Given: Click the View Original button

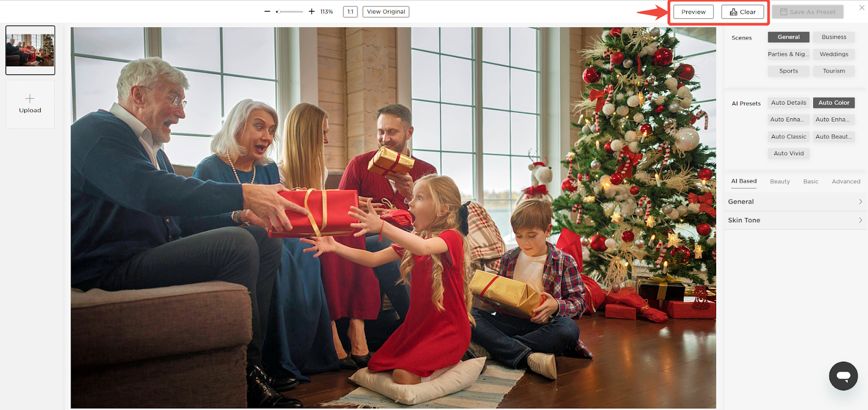Looking at the screenshot, I should (386, 11).
